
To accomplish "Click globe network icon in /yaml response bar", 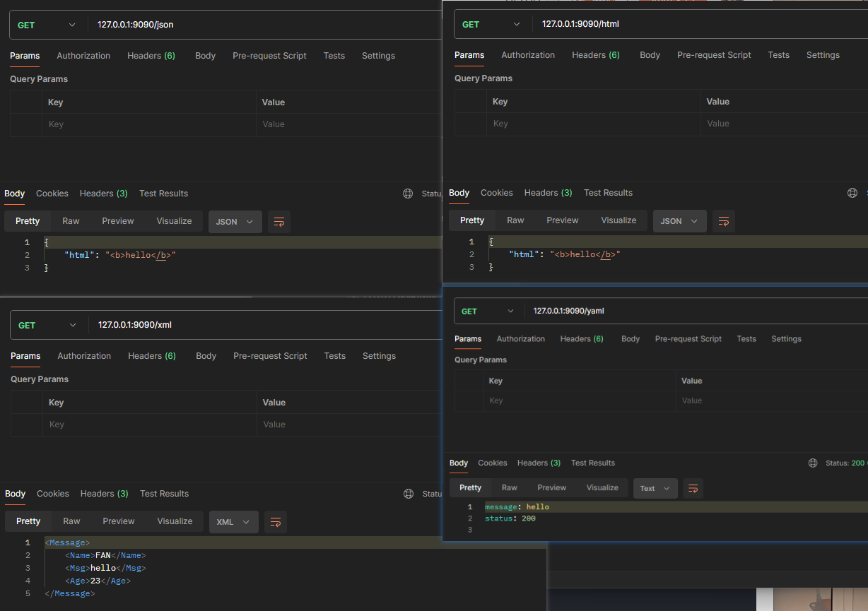I will [813, 463].
